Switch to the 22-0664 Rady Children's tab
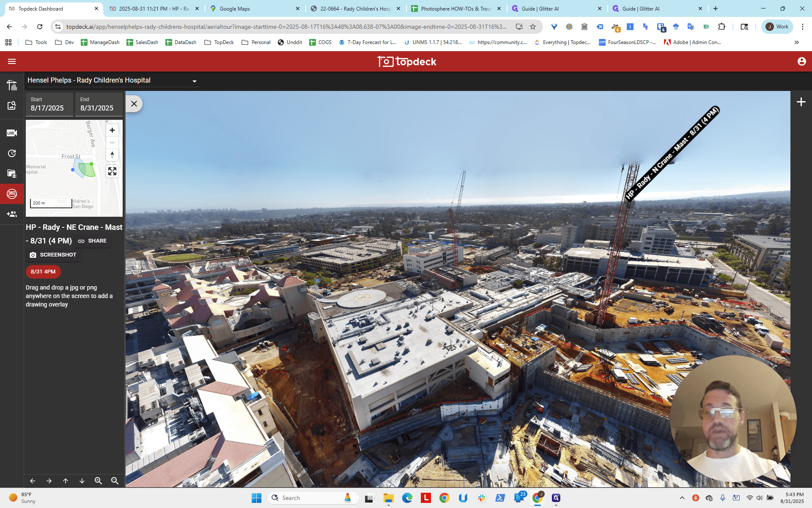The height and width of the screenshot is (508, 812). pos(355,8)
